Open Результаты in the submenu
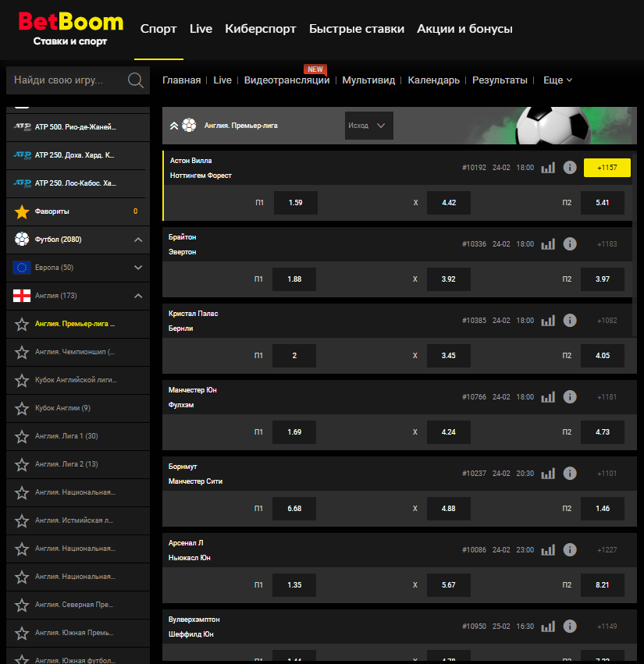This screenshot has width=644, height=664. (500, 80)
